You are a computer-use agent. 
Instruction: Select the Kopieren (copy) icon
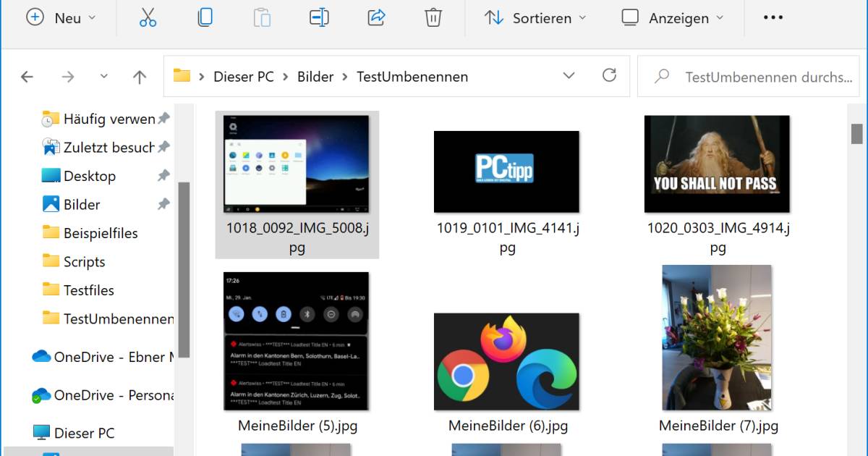205,18
